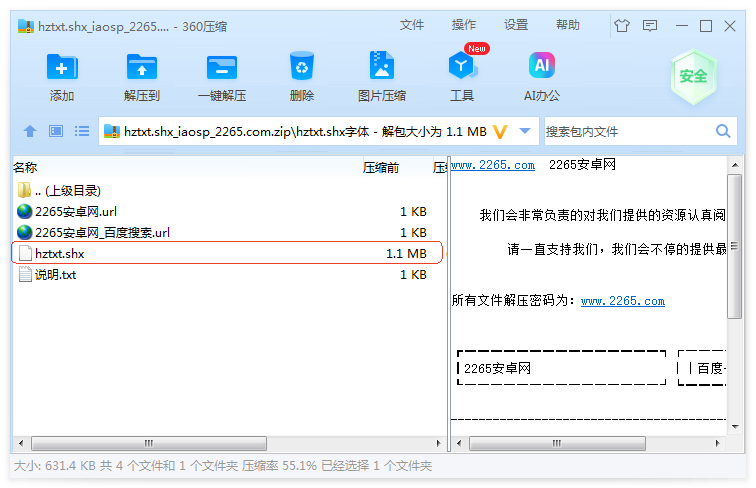Maximize the 360压缩 window
Image resolution: width=756 pixels, height=488 pixels.
click(706, 26)
